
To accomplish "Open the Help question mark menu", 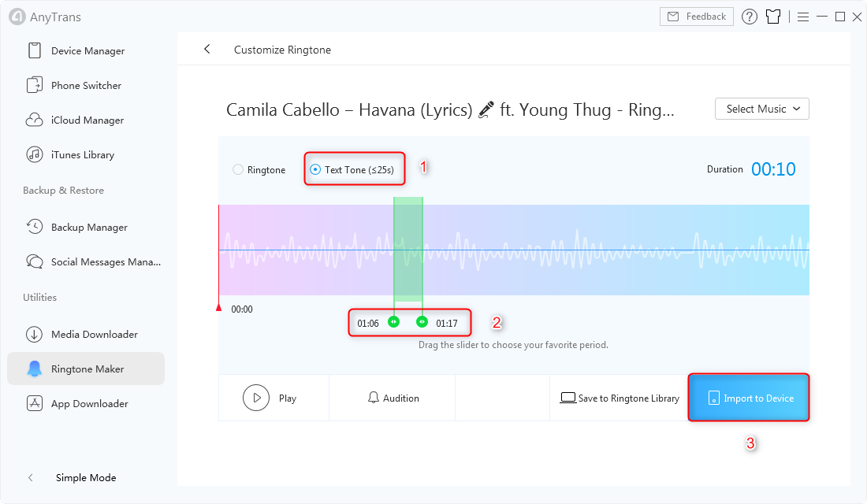I will click(x=749, y=16).
